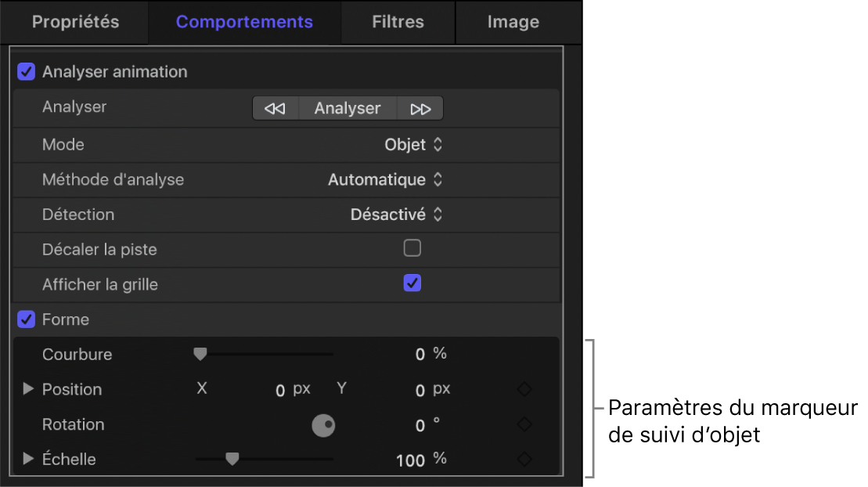Click the Courbure slider handle

pos(200,354)
